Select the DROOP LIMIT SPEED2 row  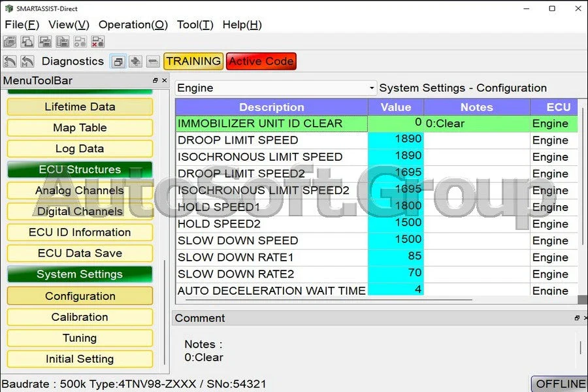point(376,173)
